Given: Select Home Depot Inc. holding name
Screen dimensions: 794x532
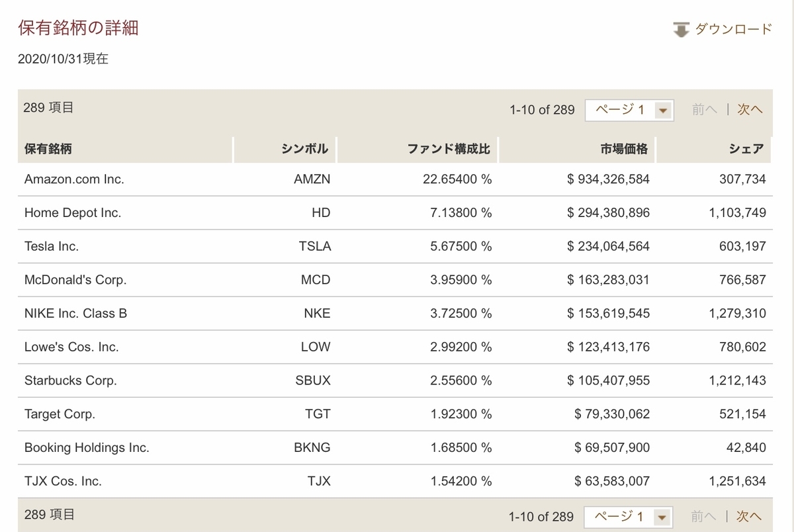Looking at the screenshot, I should (x=73, y=213).
